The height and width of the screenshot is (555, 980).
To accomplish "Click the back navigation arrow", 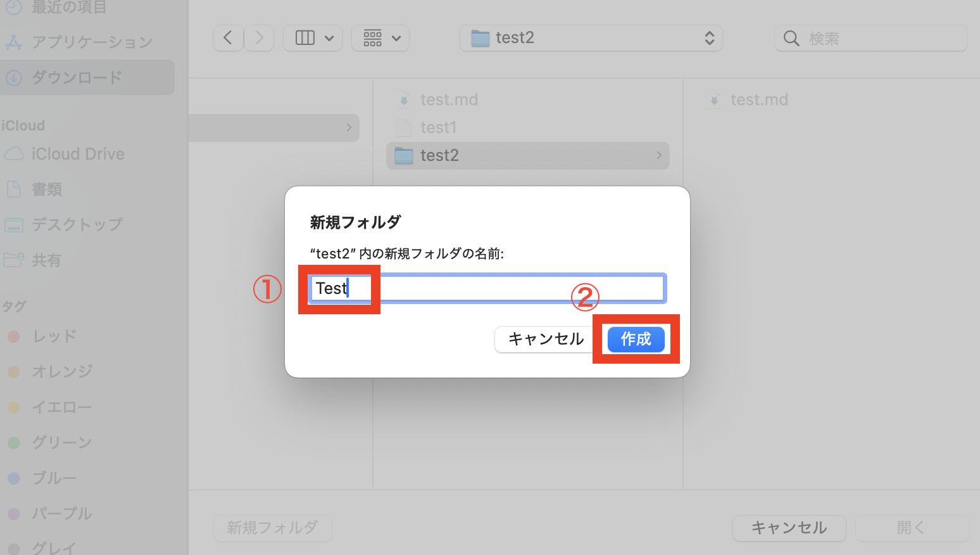I will coord(229,37).
